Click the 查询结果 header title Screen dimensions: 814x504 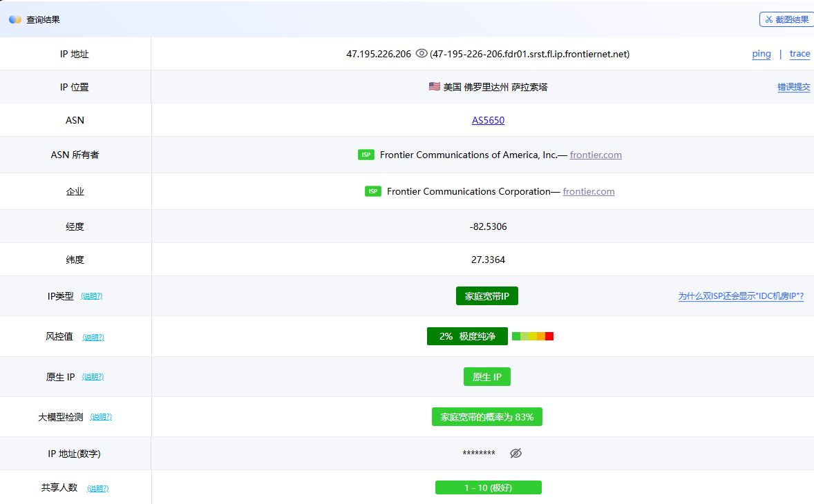coord(43,20)
